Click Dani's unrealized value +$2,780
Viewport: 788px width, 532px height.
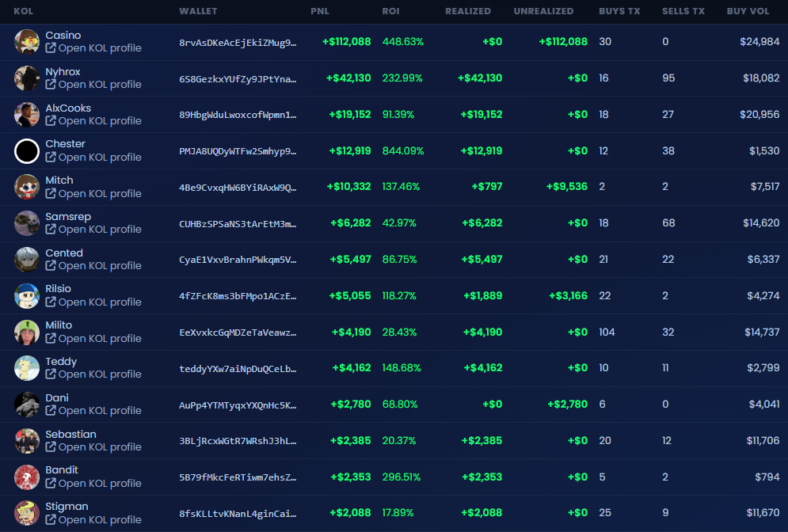pos(567,405)
